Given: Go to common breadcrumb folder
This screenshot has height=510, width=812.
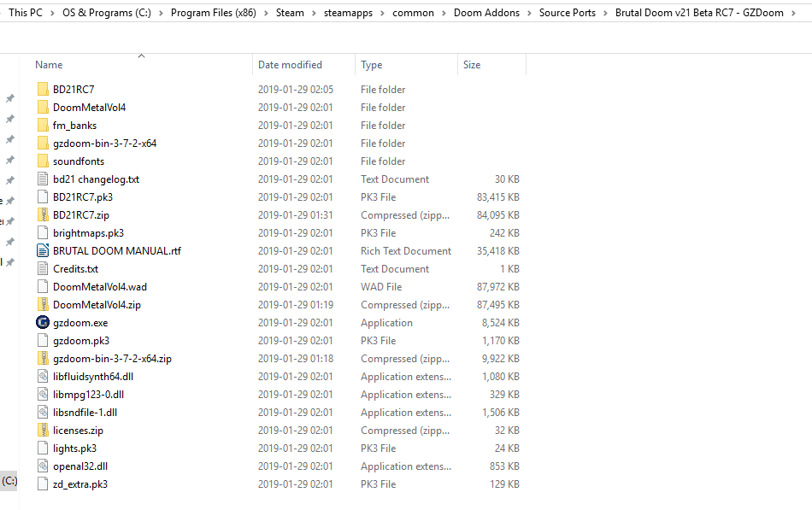Looking at the screenshot, I should 413,13.
